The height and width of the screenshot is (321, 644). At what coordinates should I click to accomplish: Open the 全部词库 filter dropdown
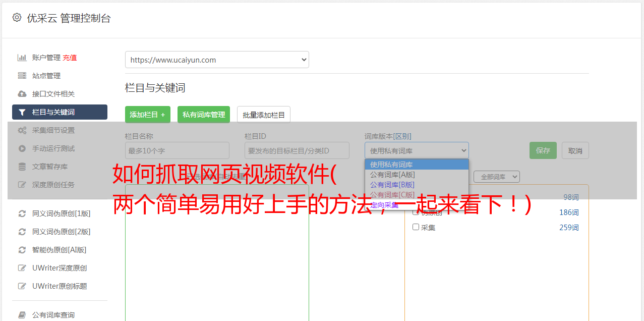click(497, 177)
